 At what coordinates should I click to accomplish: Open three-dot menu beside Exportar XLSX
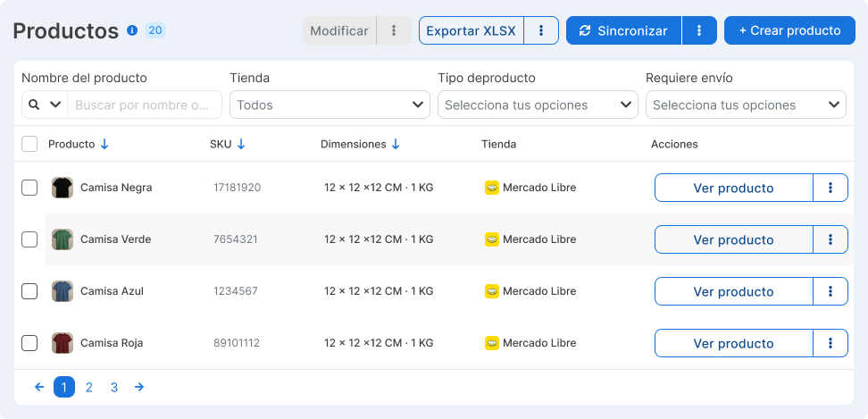(541, 30)
